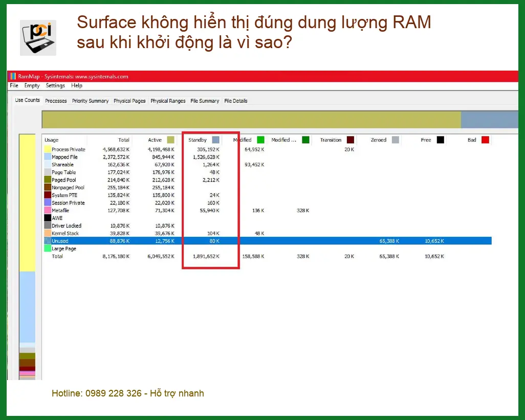
Task: Sort by the Active column header
Action: pos(154,140)
